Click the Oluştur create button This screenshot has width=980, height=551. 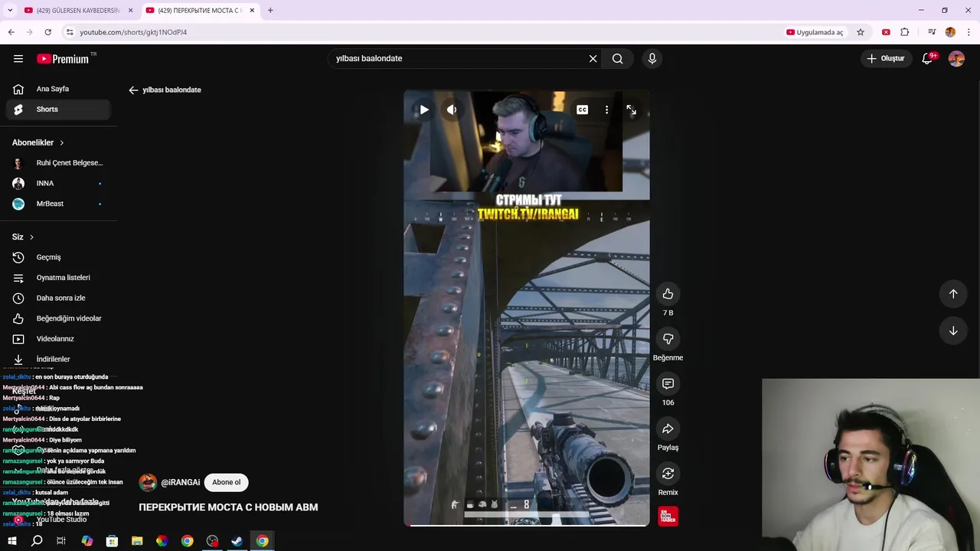886,58
